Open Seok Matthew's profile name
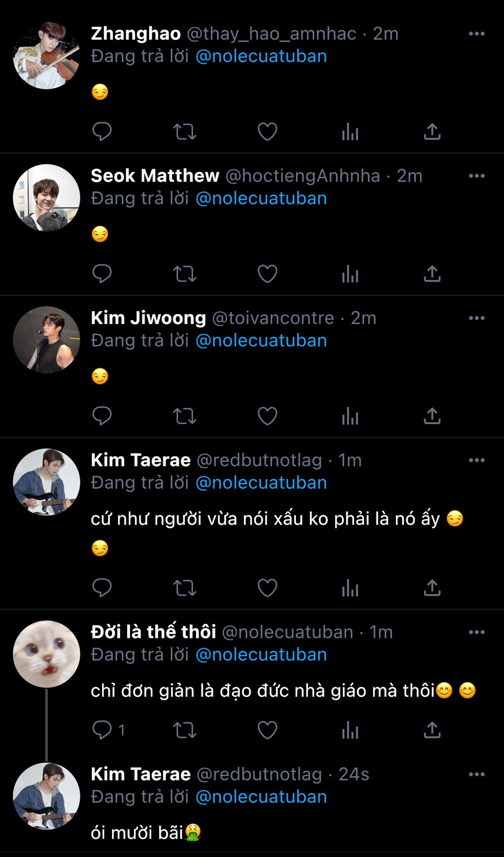This screenshot has height=857, width=504. [x=155, y=176]
